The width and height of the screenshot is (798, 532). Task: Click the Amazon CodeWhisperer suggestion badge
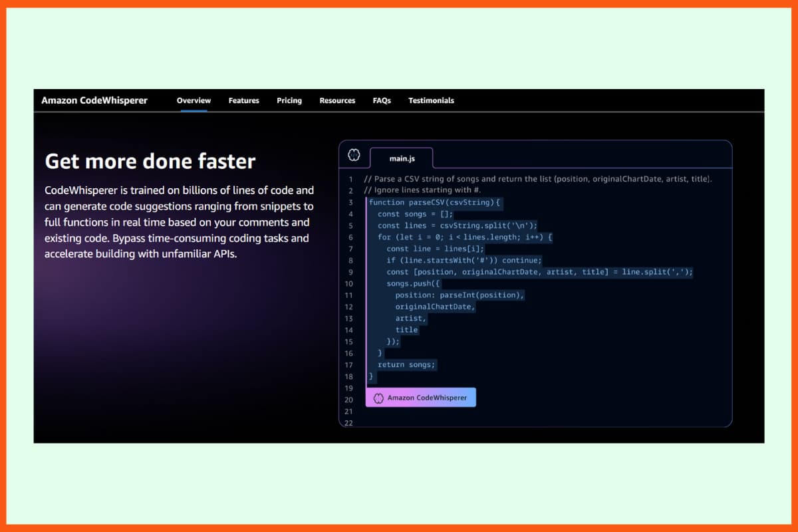(x=420, y=397)
